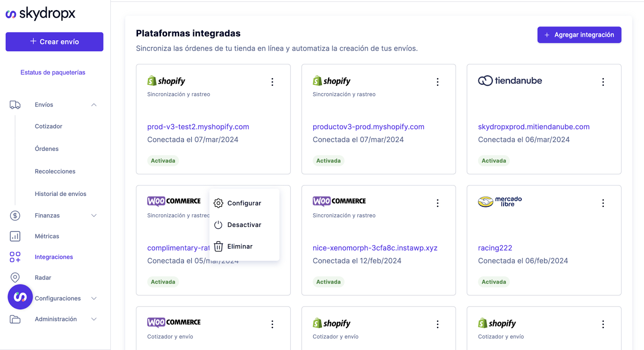Image resolution: width=644 pixels, height=350 pixels.
Task: Open skydropxprod.mitiendanube.com link
Action: 534,127
